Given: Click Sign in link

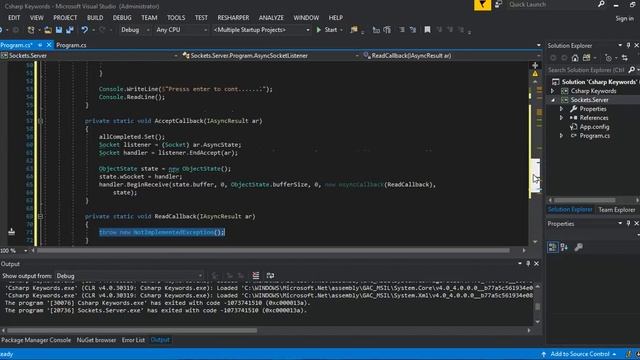Looking at the screenshot, I should tap(625, 18).
